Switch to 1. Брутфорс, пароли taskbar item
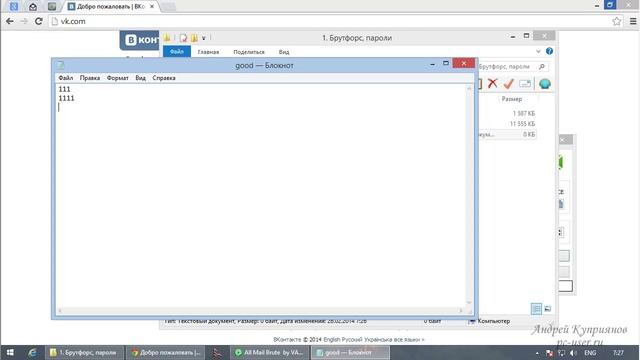This screenshot has height=360, width=640. pos(84,353)
